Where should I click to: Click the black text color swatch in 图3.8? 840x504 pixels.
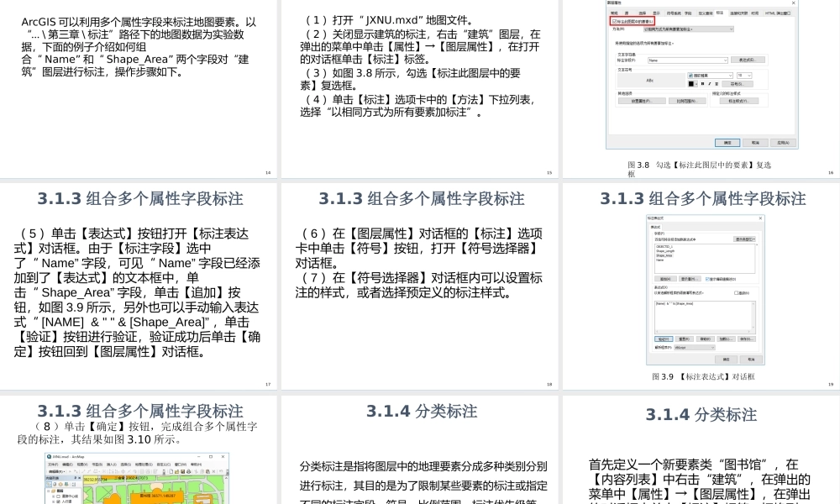(x=690, y=83)
